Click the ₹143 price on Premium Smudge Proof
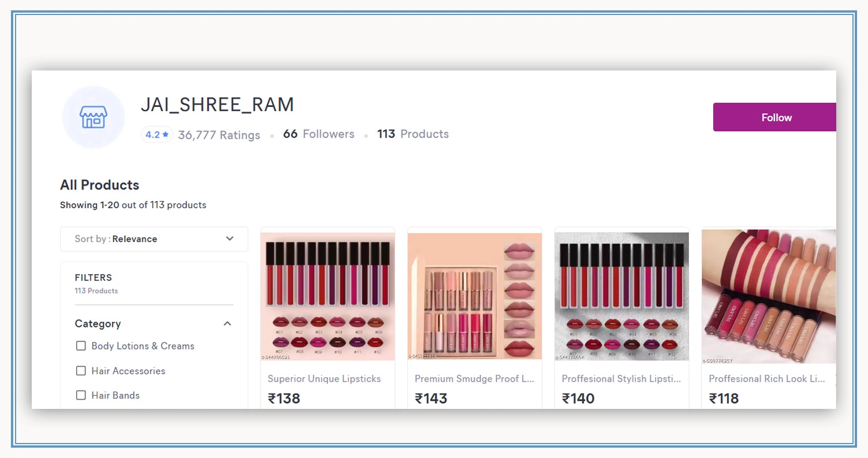The image size is (868, 458). point(431,399)
